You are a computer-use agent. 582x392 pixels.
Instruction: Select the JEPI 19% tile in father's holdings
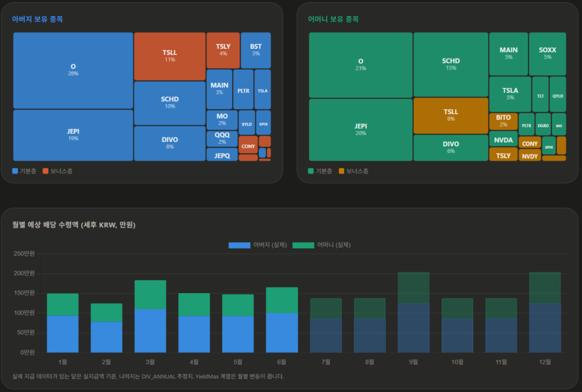[73, 136]
